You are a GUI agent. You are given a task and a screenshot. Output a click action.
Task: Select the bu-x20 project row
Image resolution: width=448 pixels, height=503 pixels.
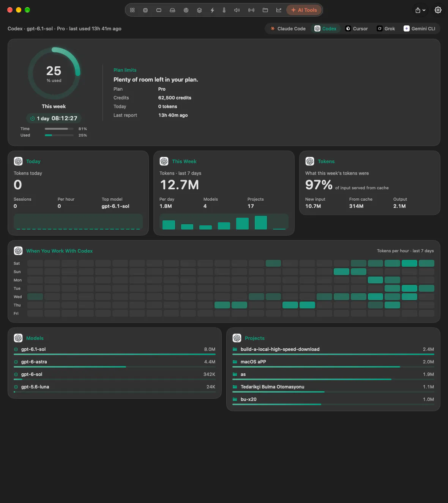(x=333, y=401)
